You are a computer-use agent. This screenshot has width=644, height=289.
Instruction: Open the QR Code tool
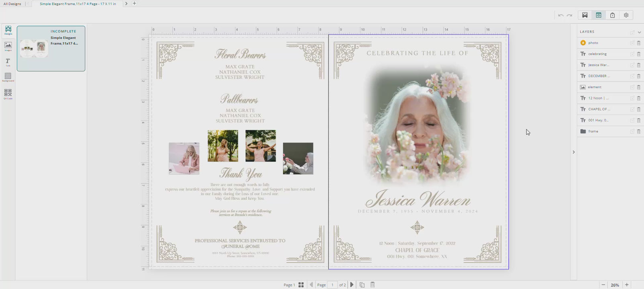pyautogui.click(x=8, y=94)
